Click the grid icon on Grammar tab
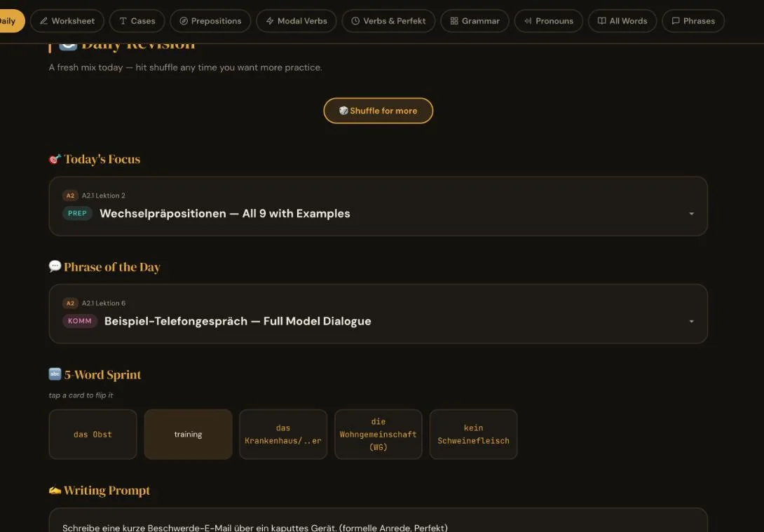The image size is (764, 532). point(454,21)
